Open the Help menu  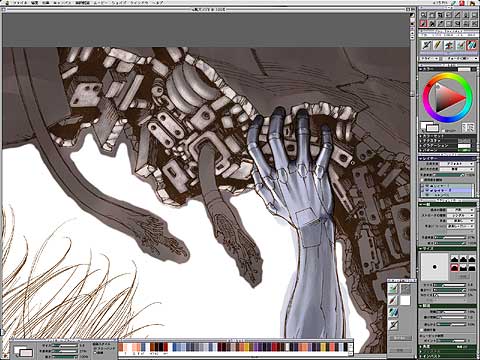coord(157,3)
